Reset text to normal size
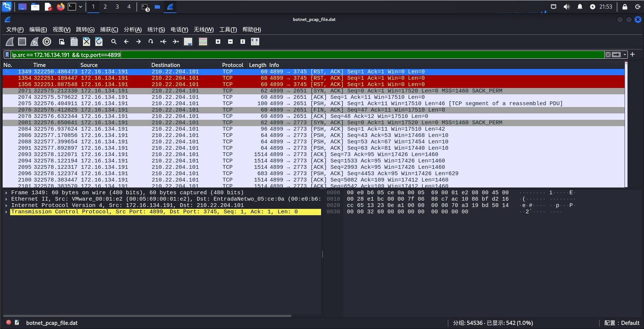This screenshot has height=329, width=644. point(243,42)
